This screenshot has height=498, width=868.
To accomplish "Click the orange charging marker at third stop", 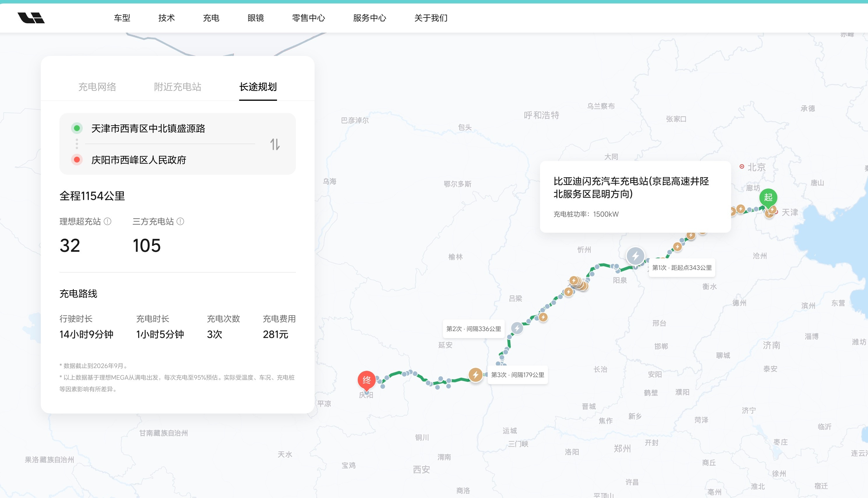I will coord(475,375).
